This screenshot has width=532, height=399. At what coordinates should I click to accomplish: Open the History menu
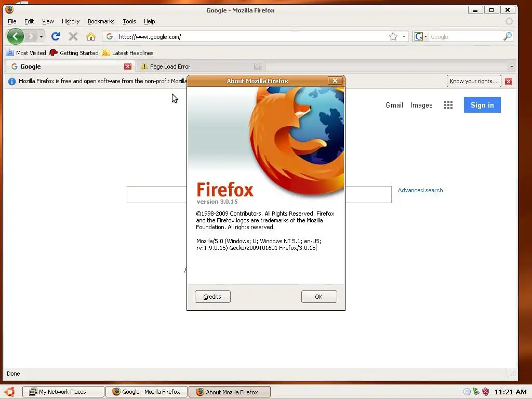[71, 21]
